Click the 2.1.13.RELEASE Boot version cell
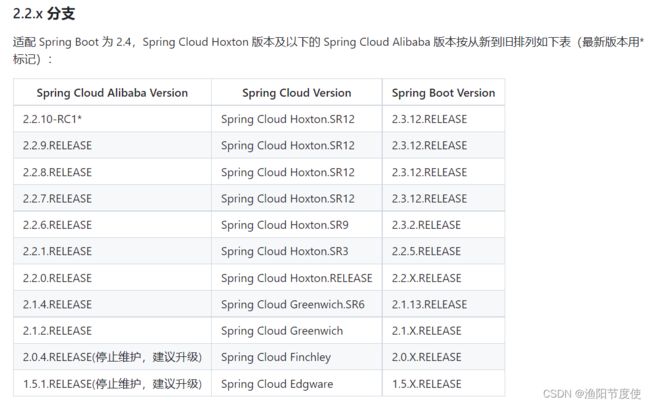The width and height of the screenshot is (650, 405). (x=444, y=304)
